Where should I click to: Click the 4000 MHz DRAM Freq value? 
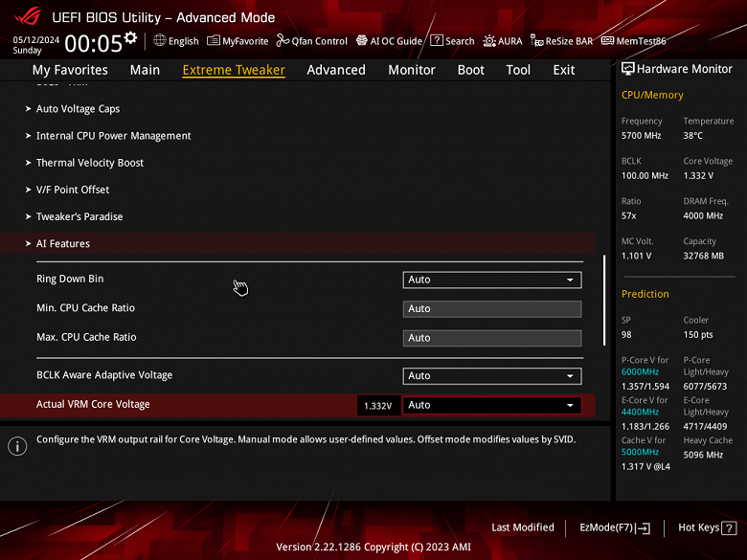click(703, 215)
